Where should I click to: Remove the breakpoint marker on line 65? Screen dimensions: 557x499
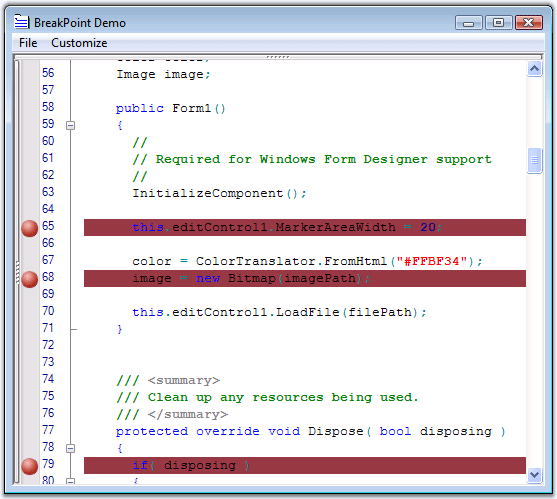pos(29,228)
